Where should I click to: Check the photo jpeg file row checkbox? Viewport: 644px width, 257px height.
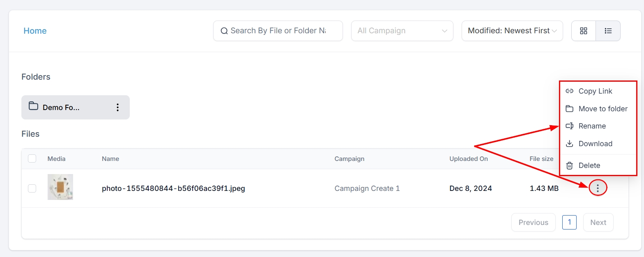coord(32,188)
